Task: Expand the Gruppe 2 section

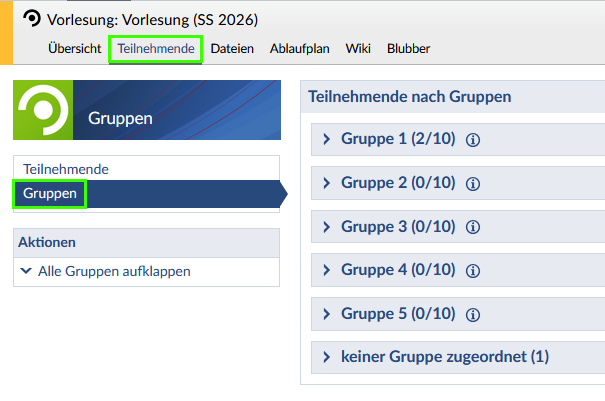Action: 326,183
